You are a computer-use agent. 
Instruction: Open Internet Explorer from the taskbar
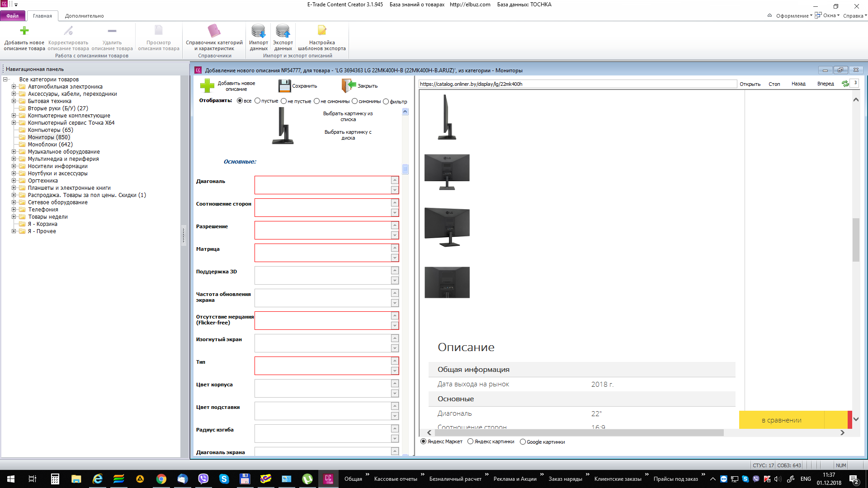click(x=97, y=479)
